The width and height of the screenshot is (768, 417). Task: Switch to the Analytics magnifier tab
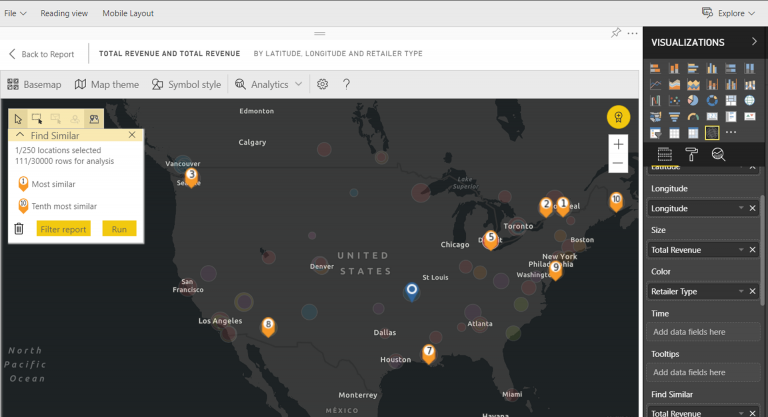(718, 154)
